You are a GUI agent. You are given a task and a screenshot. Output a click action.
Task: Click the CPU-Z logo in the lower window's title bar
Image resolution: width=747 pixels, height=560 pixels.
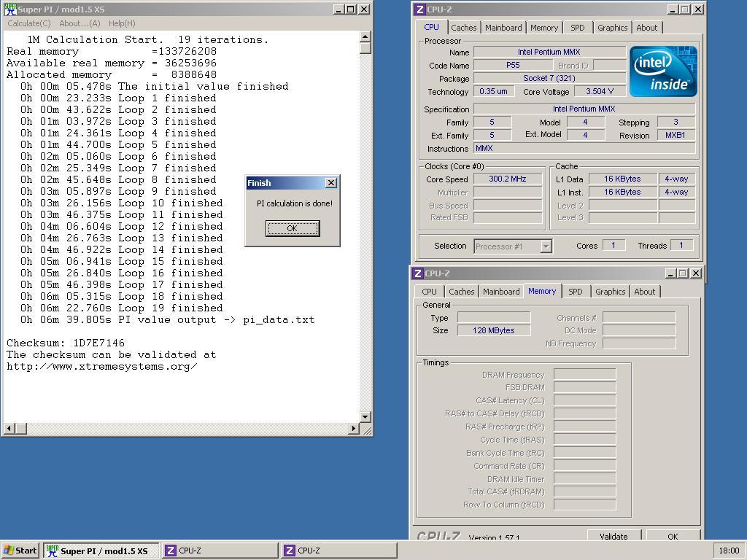coord(418,273)
